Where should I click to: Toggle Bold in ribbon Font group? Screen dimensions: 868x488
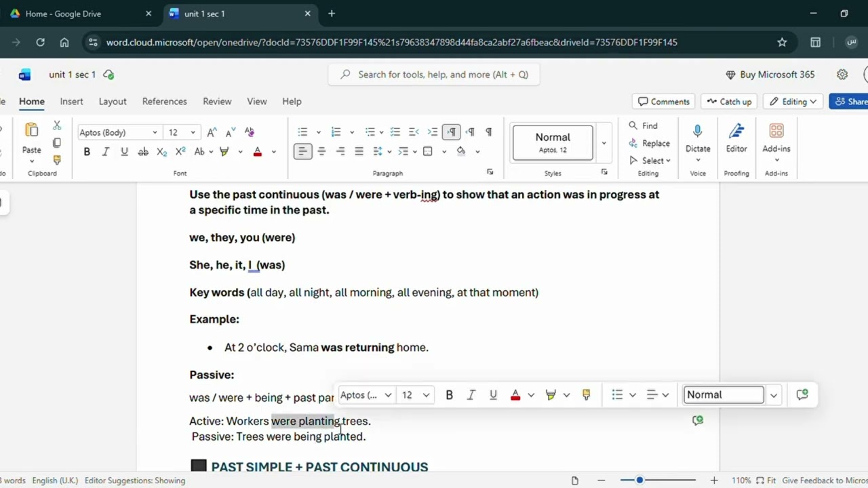tap(87, 152)
